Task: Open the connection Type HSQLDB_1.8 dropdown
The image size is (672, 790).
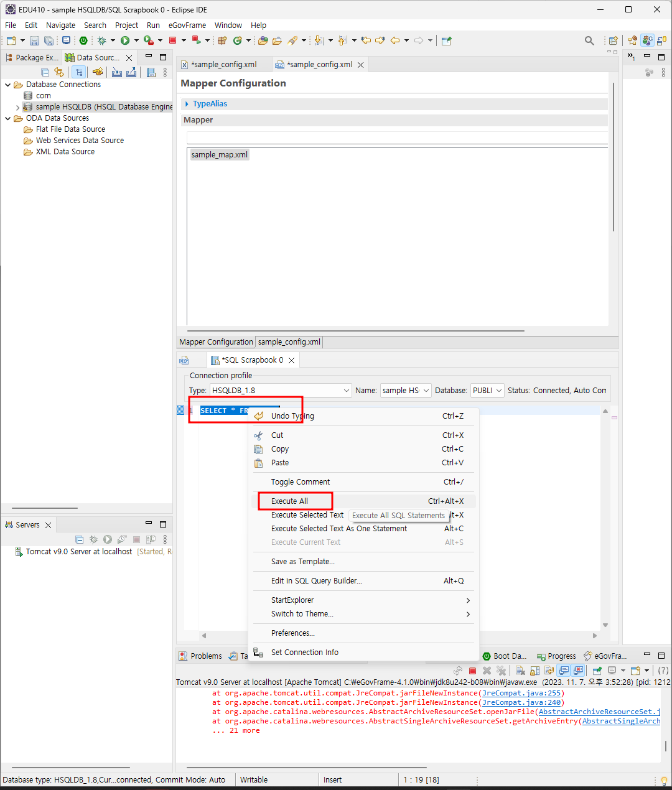Action: pyautogui.click(x=347, y=391)
